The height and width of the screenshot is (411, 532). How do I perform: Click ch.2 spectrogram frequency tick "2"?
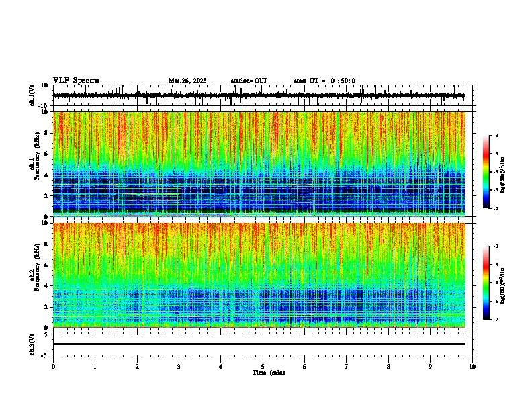pos(46,307)
